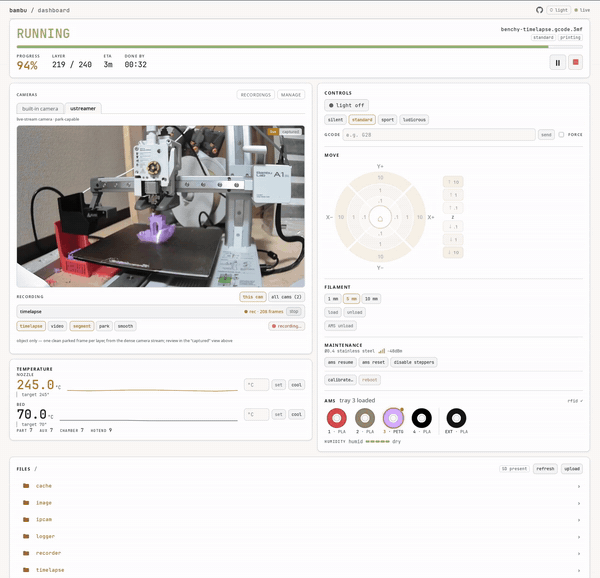Viewport: 600px width, 578px height.
Task: Show the captured view on camera feed
Action: click(290, 132)
